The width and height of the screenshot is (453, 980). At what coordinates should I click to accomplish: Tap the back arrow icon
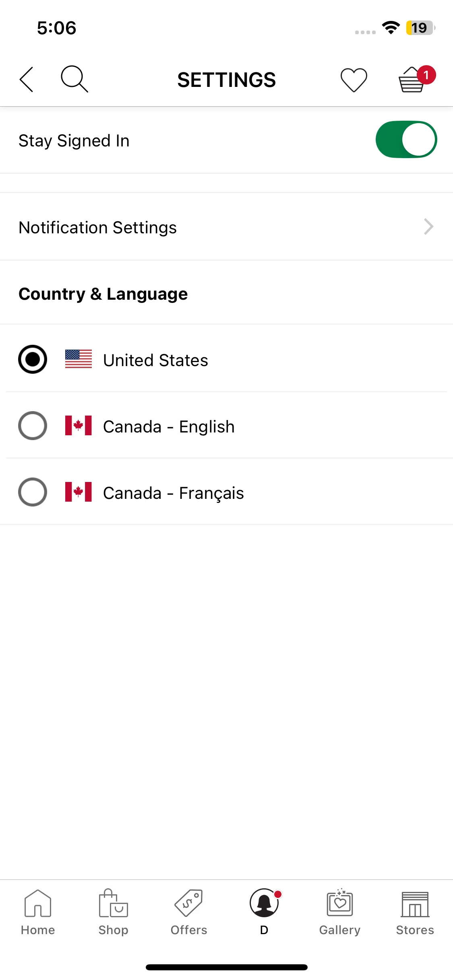click(26, 80)
